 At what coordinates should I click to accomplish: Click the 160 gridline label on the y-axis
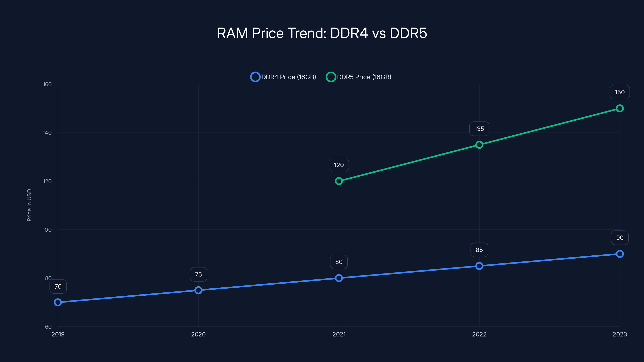pyautogui.click(x=47, y=85)
